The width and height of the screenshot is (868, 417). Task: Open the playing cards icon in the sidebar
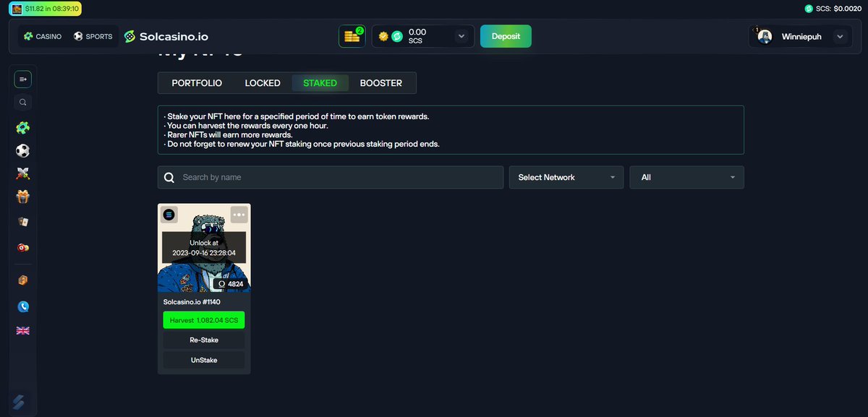pos(23,222)
